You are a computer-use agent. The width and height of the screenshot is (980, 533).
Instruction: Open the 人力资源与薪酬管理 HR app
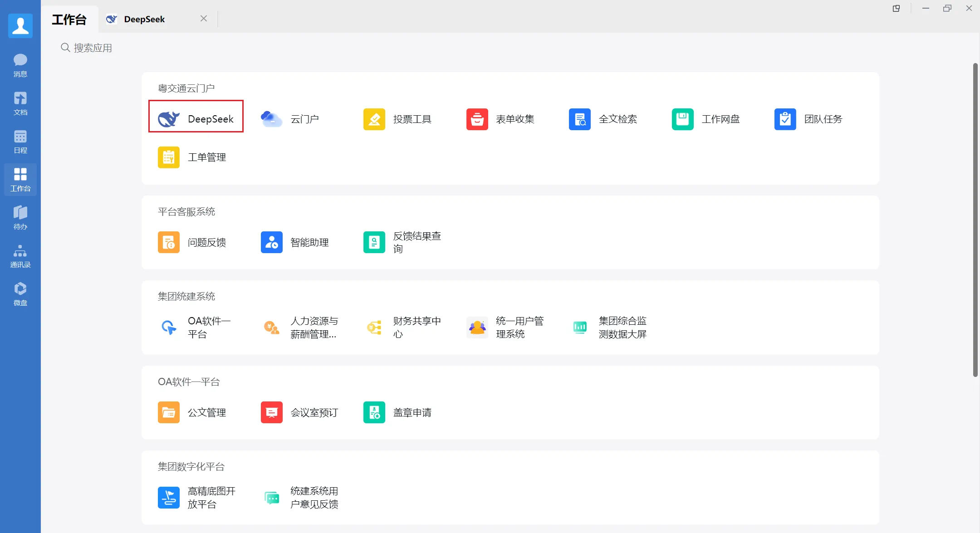(299, 327)
